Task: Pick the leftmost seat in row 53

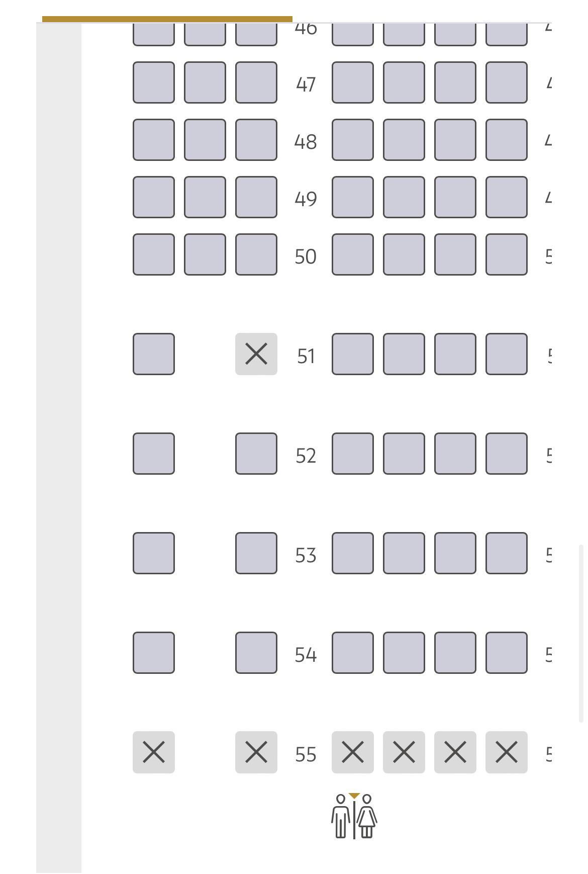Action: pos(153,553)
